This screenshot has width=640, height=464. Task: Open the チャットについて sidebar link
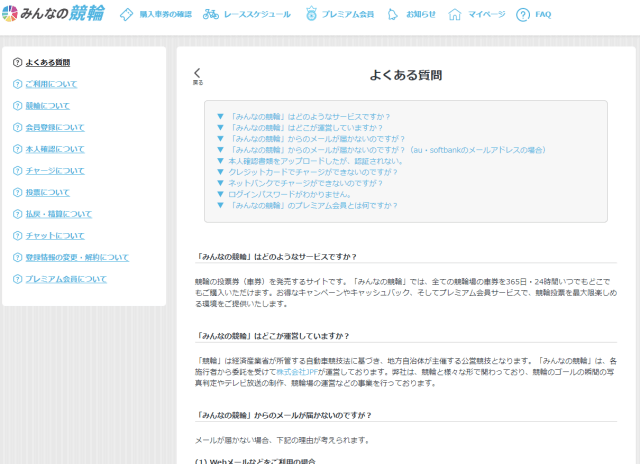point(55,235)
